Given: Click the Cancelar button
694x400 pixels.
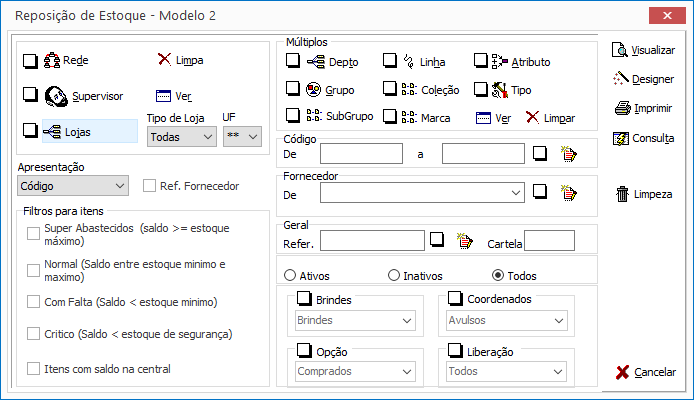Looking at the screenshot, I should click(645, 372).
